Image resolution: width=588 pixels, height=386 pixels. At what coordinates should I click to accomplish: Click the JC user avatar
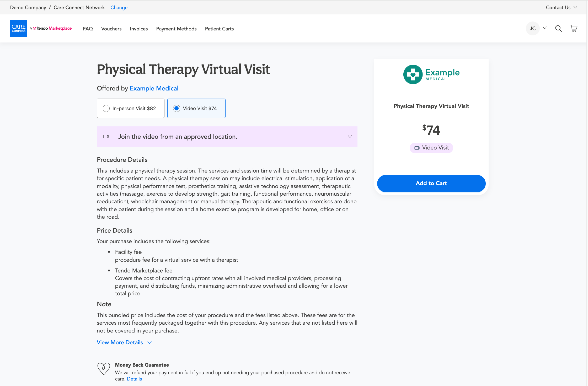click(532, 29)
